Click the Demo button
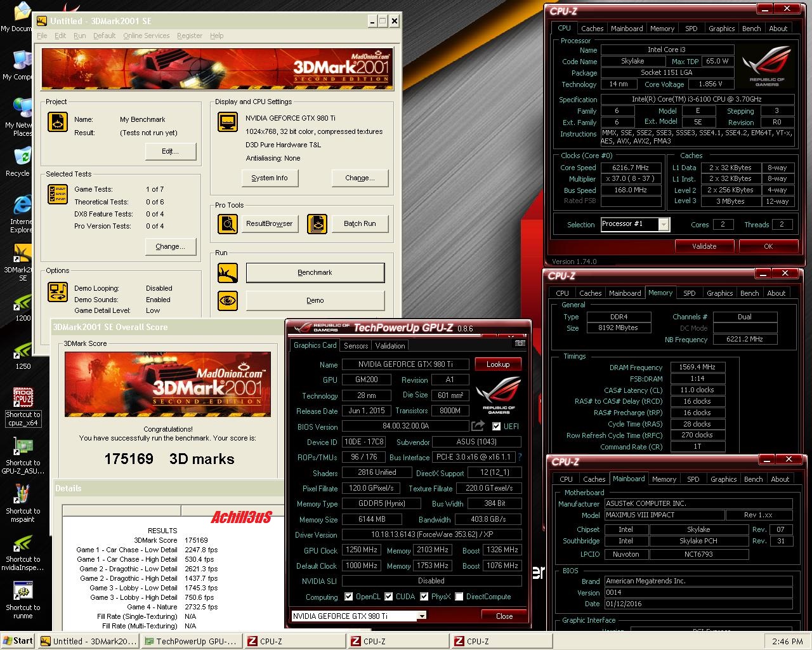Viewport: 812px width, 650px height. [315, 300]
